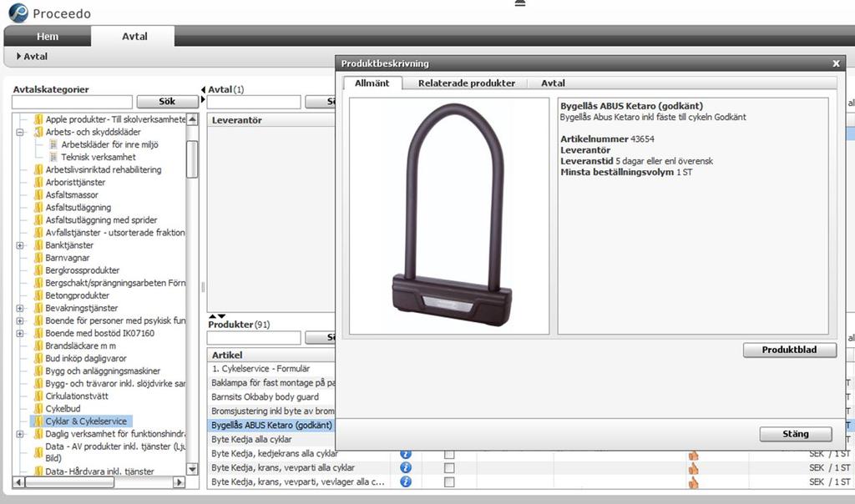
Task: Open info icon for Byte Kedja, krans, vevparti alla cyklar
Action: 406,467
